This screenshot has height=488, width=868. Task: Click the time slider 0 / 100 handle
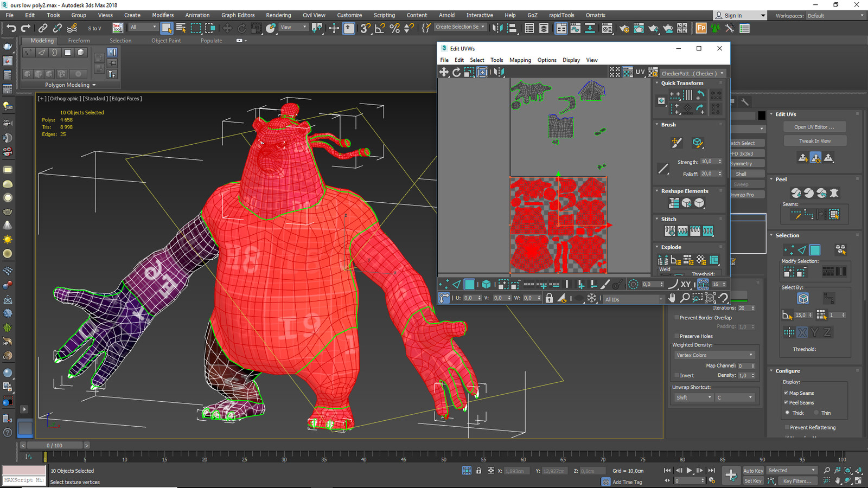(54, 445)
